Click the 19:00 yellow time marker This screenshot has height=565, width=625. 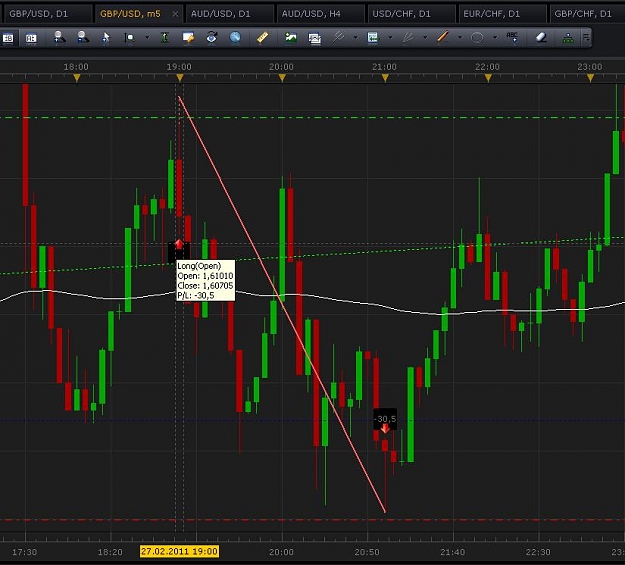tap(180, 78)
